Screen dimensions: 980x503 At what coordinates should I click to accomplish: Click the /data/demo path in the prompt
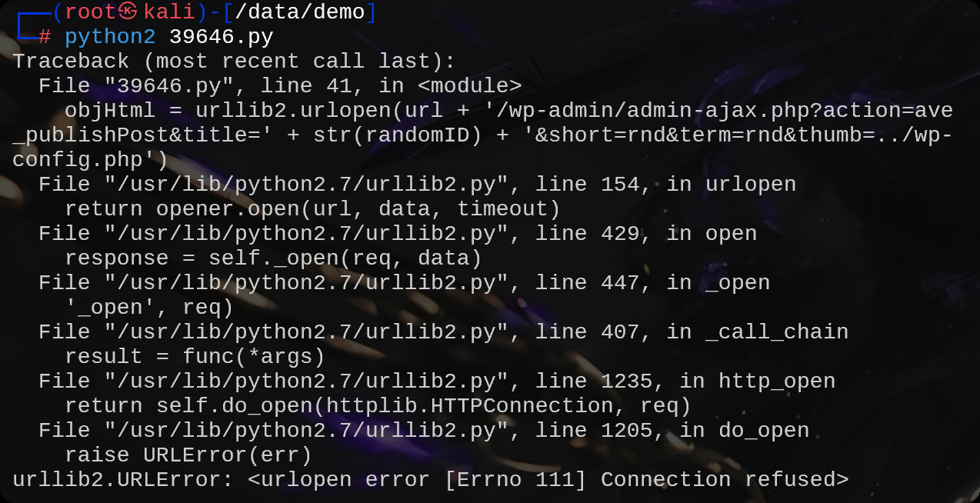pyautogui.click(x=300, y=12)
